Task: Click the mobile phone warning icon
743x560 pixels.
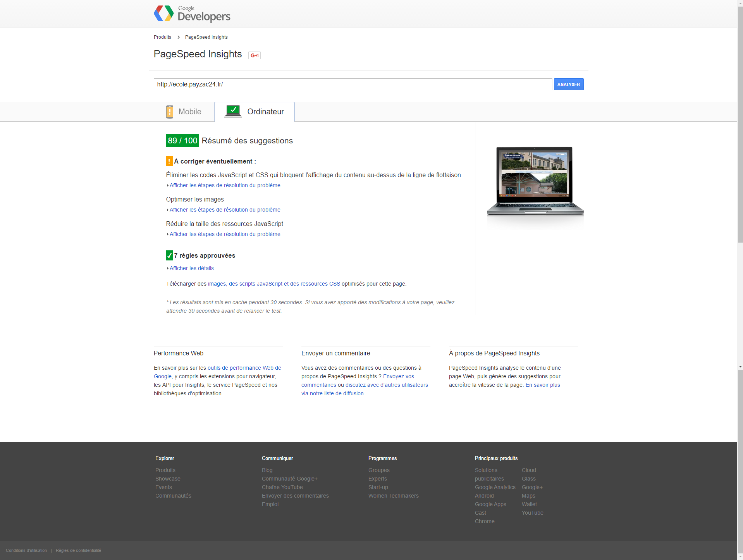Action: 170,112
